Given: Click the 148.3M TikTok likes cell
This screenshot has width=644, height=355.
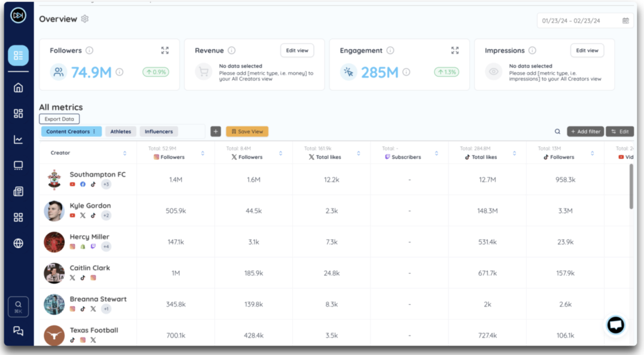Looking at the screenshot, I should coord(487,211).
